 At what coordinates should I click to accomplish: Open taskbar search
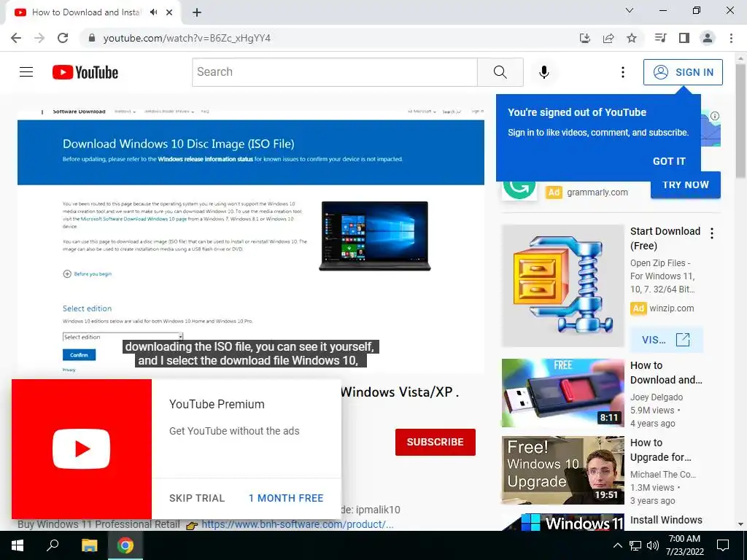[53, 545]
